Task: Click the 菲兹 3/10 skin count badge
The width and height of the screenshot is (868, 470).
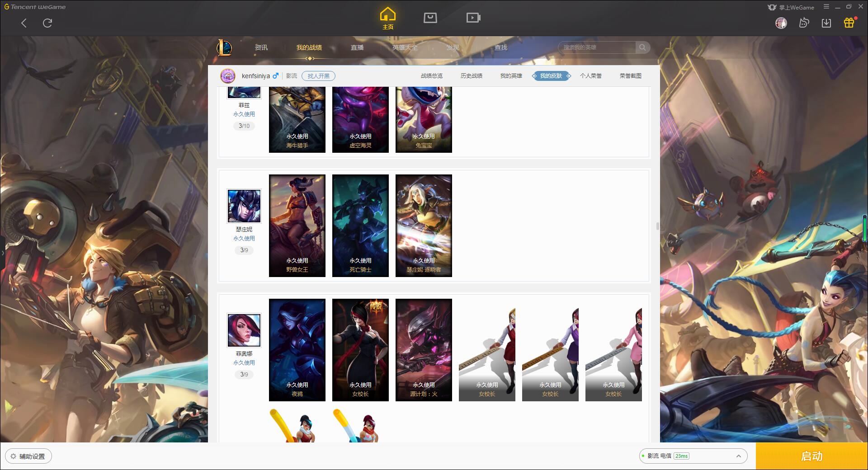Action: (x=244, y=126)
